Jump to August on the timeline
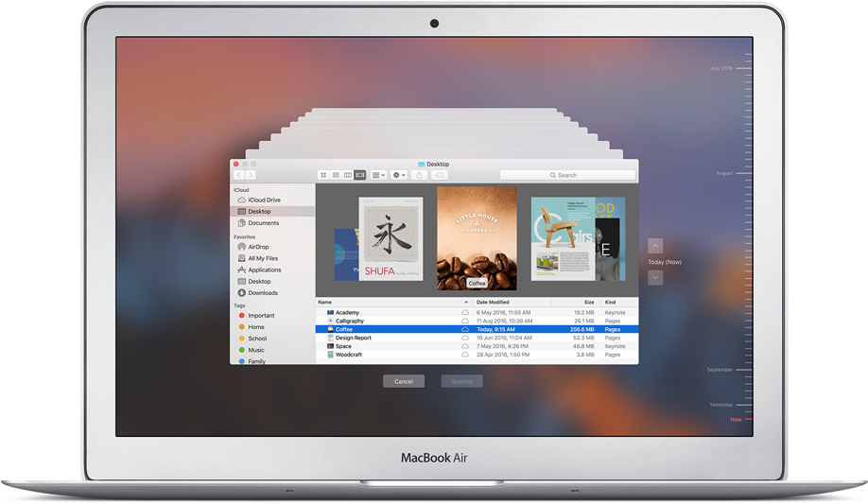The height and width of the screenshot is (504, 868). pyautogui.click(x=724, y=173)
